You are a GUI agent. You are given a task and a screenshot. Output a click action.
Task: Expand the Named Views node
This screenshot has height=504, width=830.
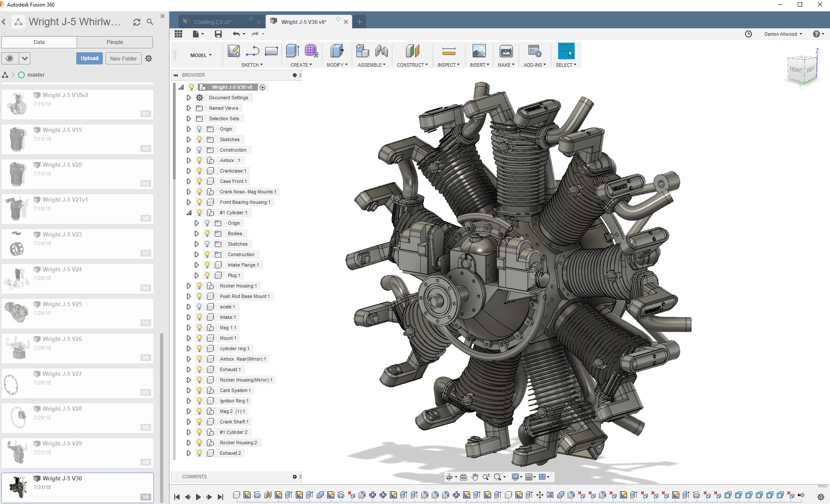(189, 108)
